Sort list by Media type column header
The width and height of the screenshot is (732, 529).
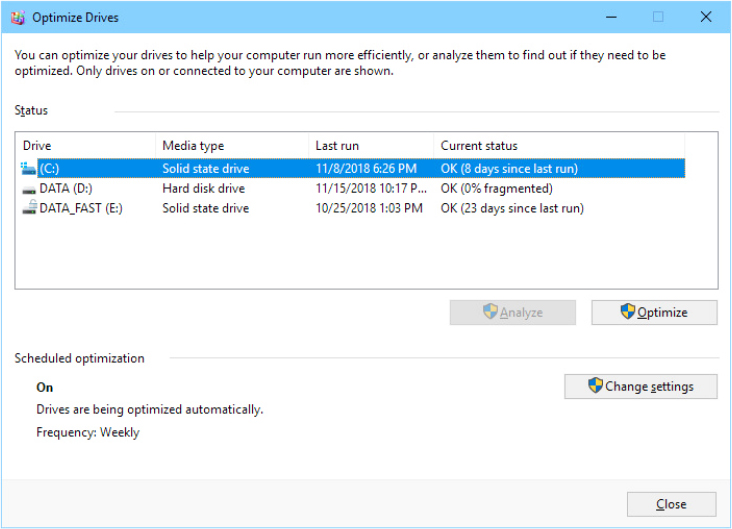coord(232,146)
